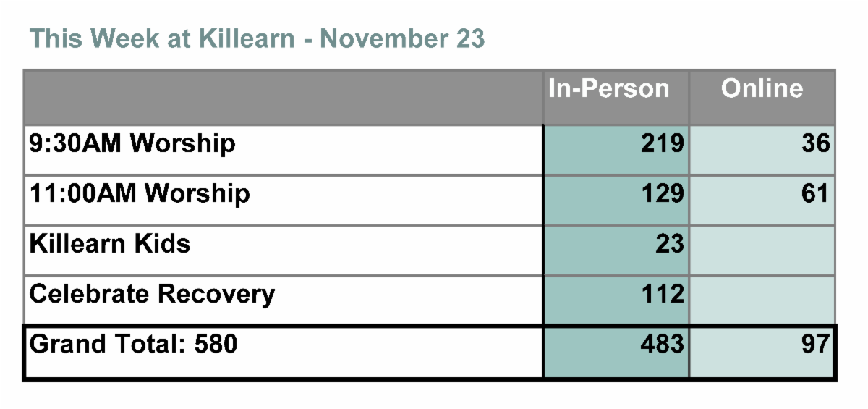Click the blank top-left header cell
This screenshot has height=409, width=868.
(x=283, y=97)
